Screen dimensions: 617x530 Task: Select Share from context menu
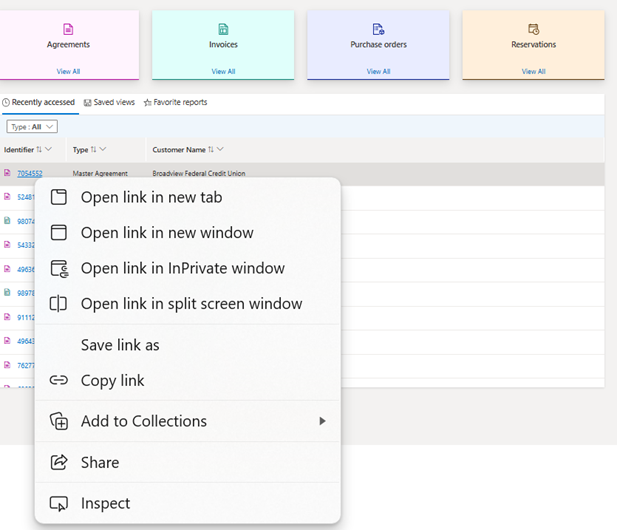tap(188, 462)
